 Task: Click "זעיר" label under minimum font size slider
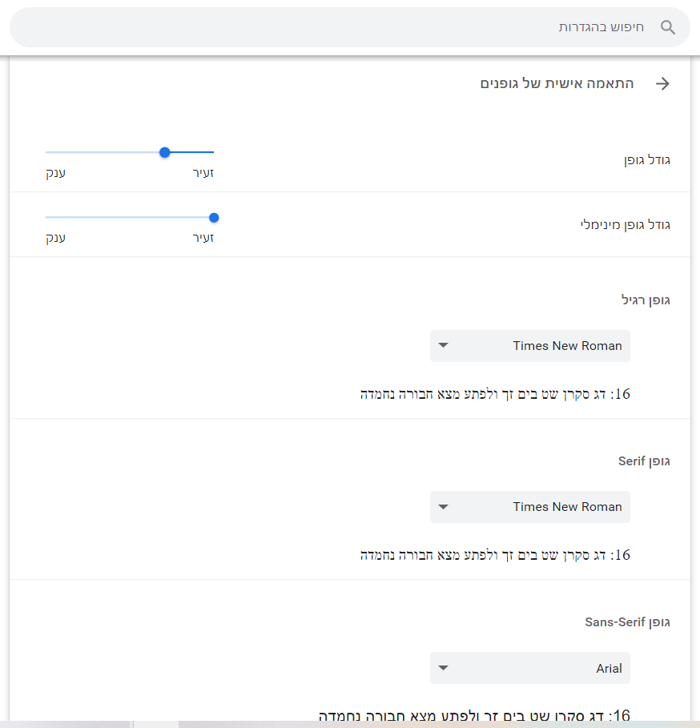(203, 238)
